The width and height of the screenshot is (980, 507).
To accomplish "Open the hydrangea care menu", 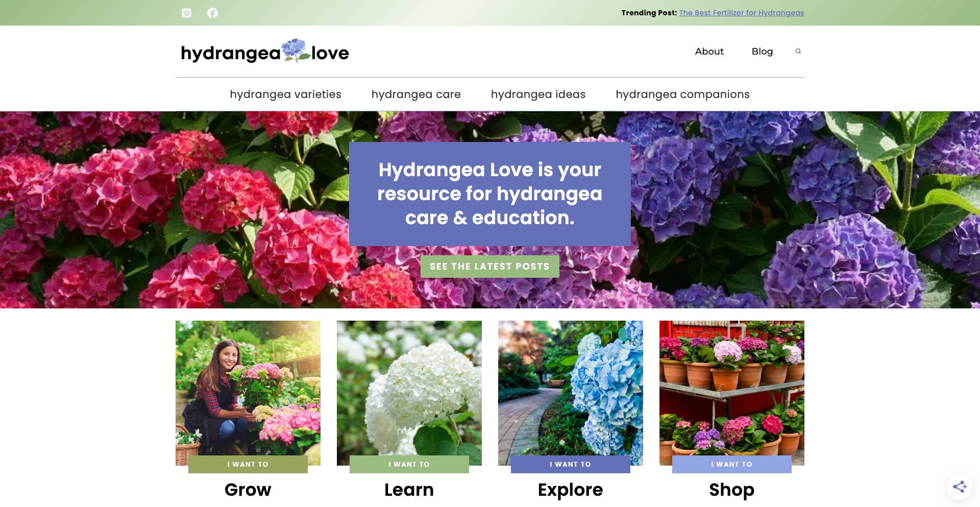I will pos(416,94).
